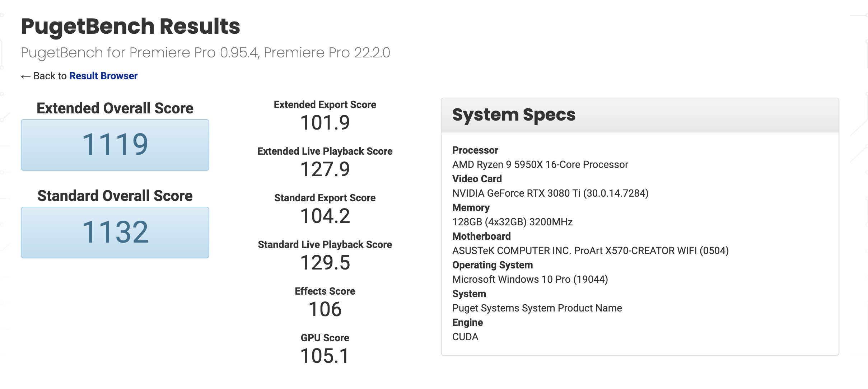
Task: Click the Effects Score value 106
Action: pyautogui.click(x=325, y=309)
